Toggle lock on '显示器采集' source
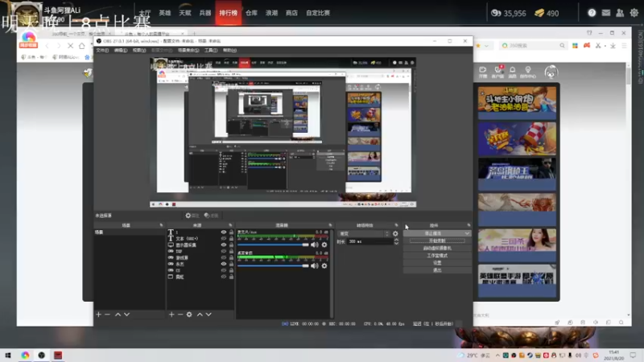 click(231, 245)
